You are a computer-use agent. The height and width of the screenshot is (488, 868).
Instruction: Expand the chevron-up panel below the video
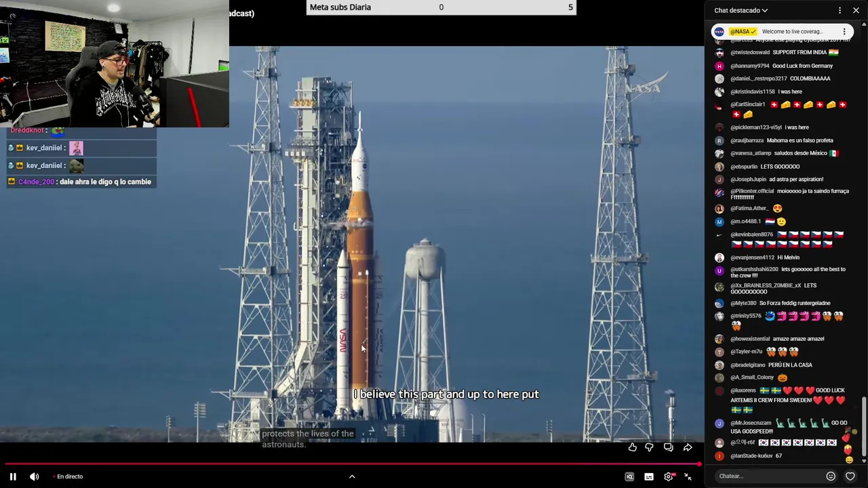pos(352,476)
